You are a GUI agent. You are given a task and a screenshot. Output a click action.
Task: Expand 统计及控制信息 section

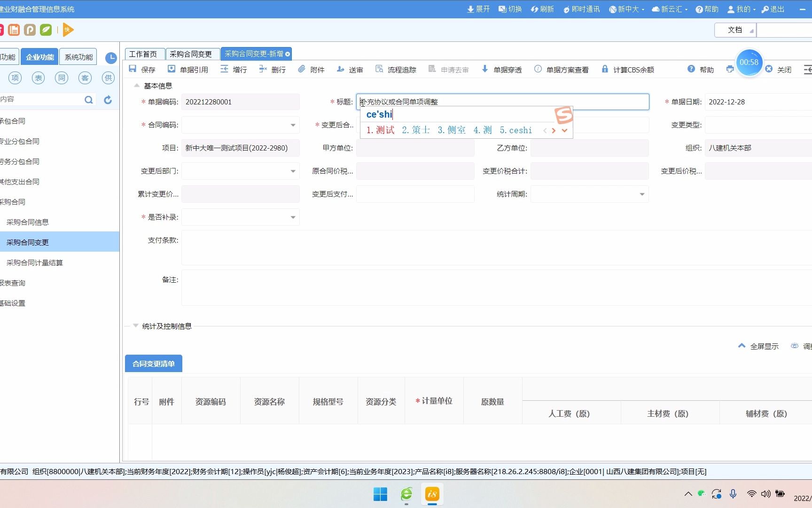136,325
